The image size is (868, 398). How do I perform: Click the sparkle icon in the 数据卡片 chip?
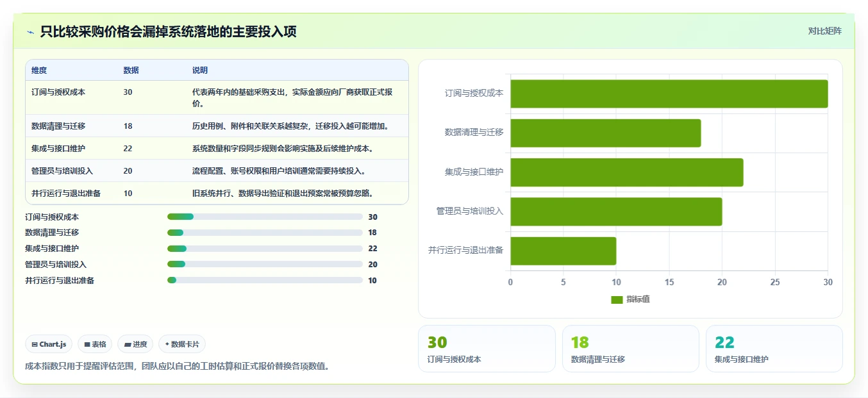point(167,344)
